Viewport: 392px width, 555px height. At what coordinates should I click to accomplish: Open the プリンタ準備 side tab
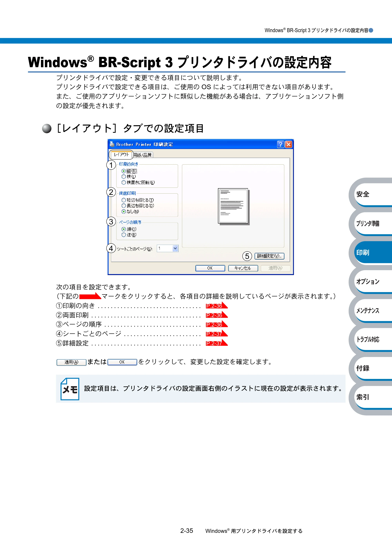373,223
